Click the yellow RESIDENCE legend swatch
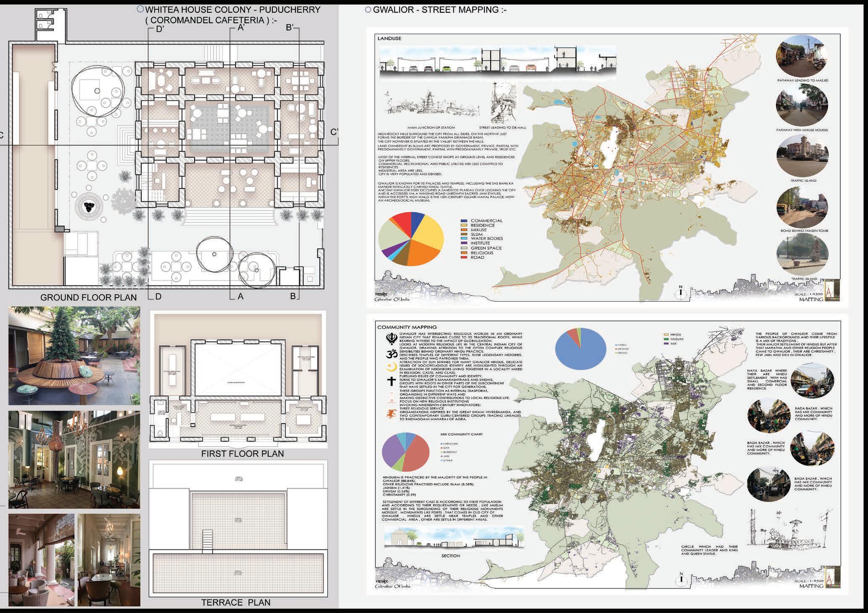Screen dimensions: 868x613 coord(464,225)
